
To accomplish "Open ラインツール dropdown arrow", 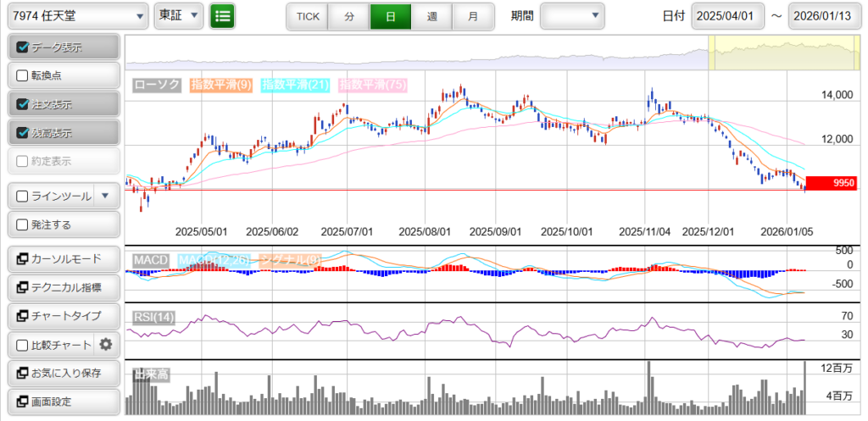I will (105, 196).
